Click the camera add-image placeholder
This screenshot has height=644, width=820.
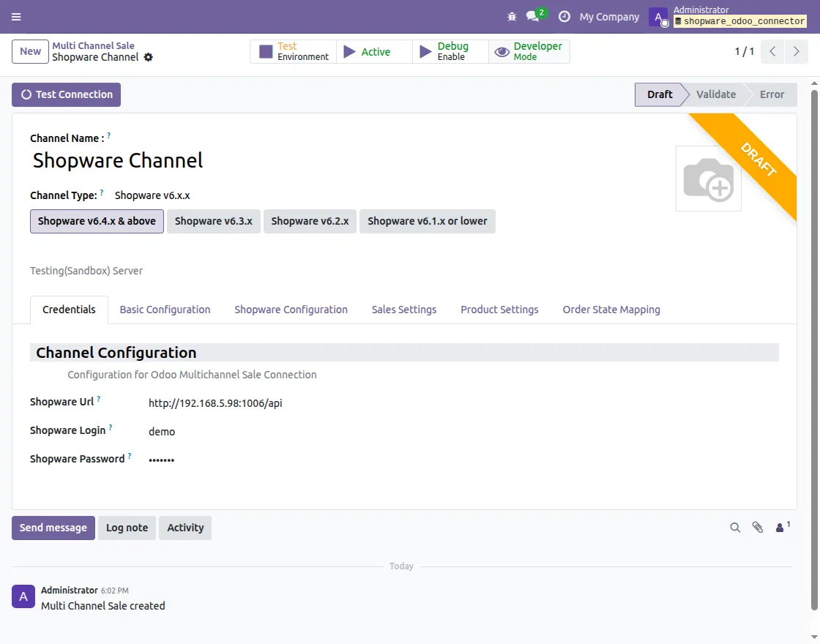(x=709, y=179)
